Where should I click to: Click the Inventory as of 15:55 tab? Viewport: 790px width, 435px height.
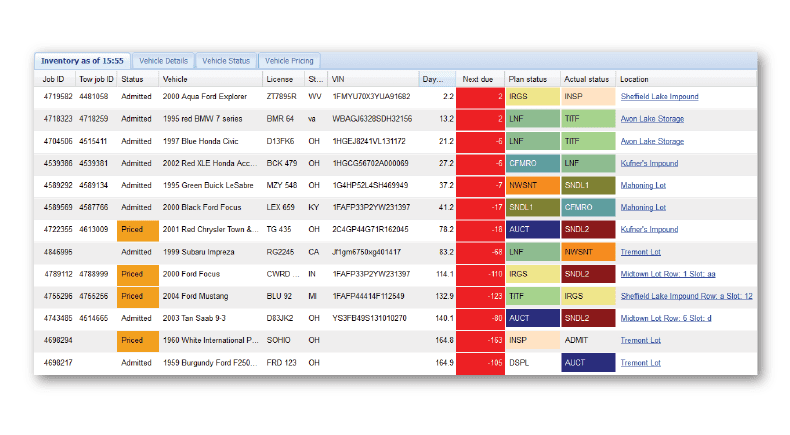(82, 61)
